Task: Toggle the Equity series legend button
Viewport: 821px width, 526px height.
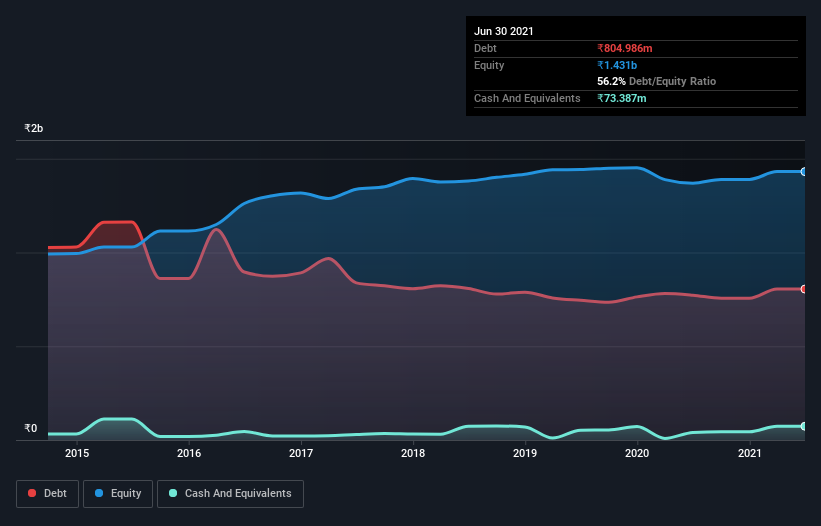Action: [118, 494]
